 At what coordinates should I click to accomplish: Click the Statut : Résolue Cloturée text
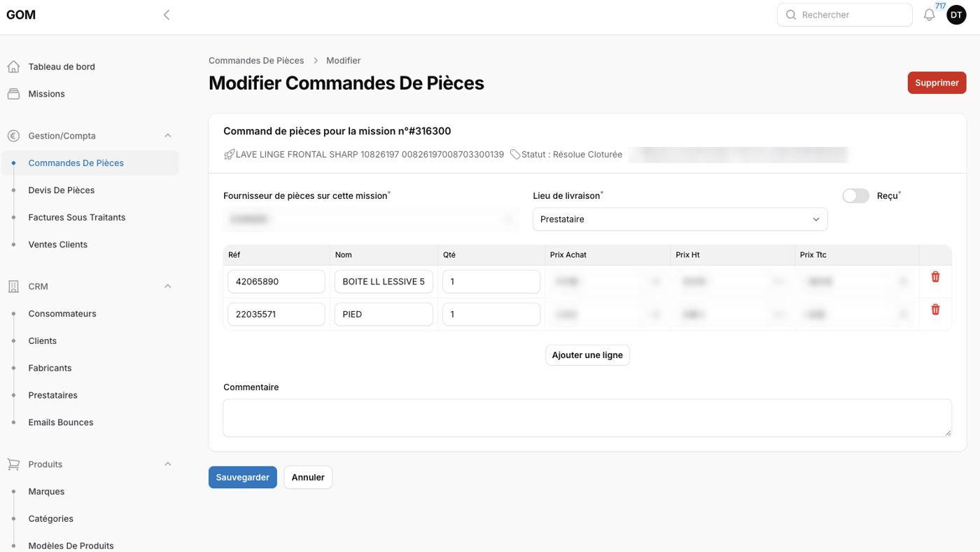[x=572, y=155]
